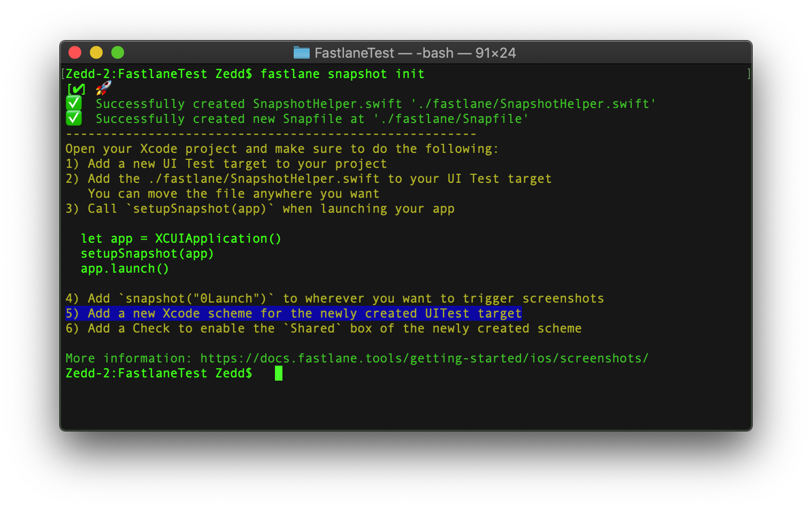Click the bracketed check mark under the command

(76, 89)
